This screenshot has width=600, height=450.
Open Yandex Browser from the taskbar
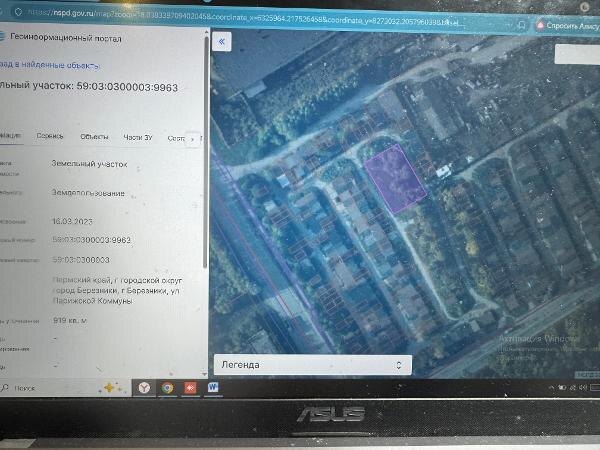pyautogui.click(x=144, y=388)
